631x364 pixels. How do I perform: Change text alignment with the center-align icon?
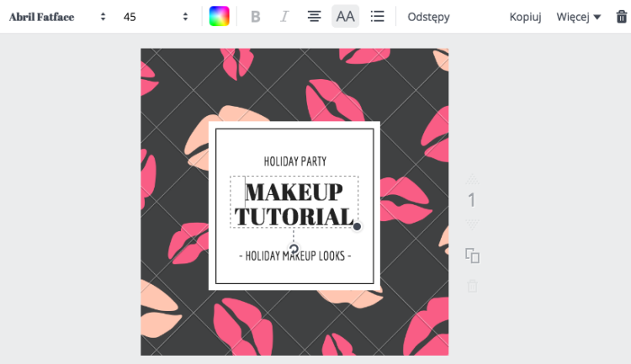click(315, 17)
